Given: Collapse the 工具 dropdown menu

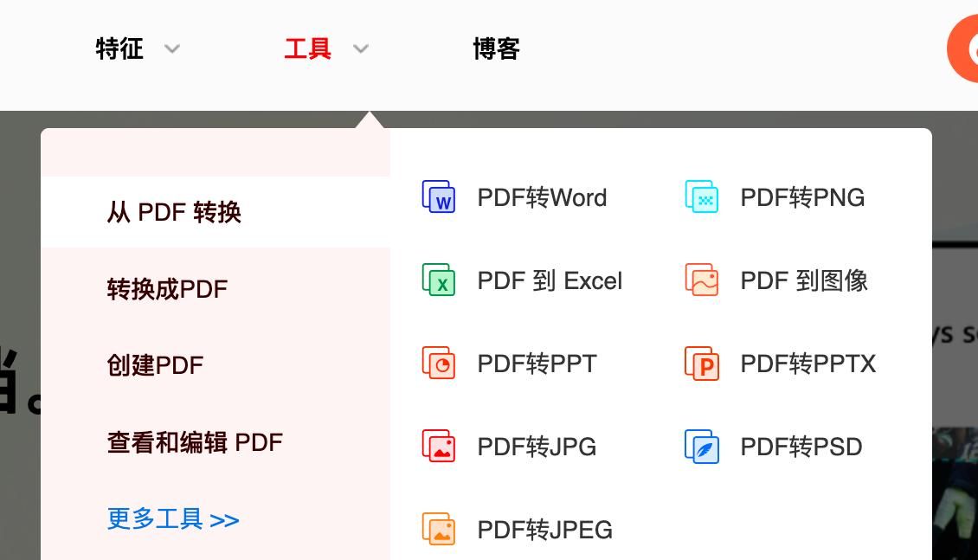Looking at the screenshot, I should 308,49.
